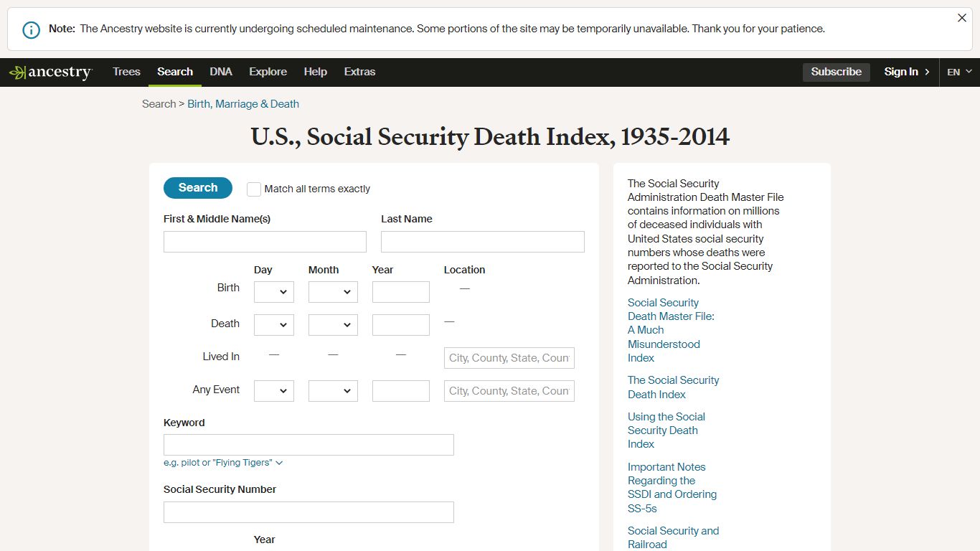Focus the Social Security Number field
The image size is (980, 551).
(308, 512)
